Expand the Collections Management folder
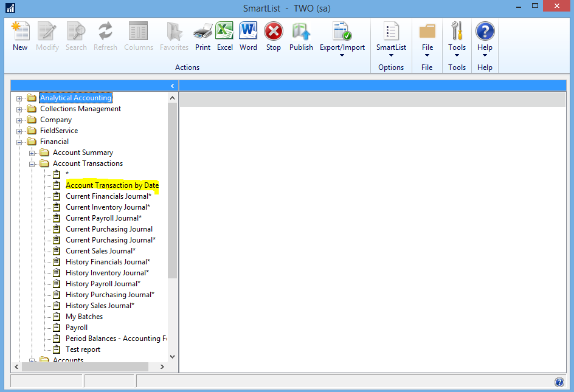The image size is (574, 392). 19,109
